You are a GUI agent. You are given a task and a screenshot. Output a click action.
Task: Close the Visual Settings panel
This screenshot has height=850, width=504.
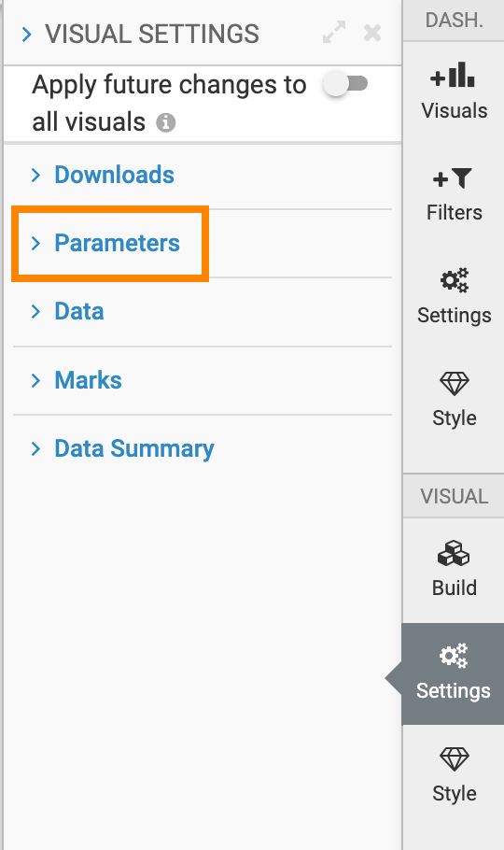(372, 33)
